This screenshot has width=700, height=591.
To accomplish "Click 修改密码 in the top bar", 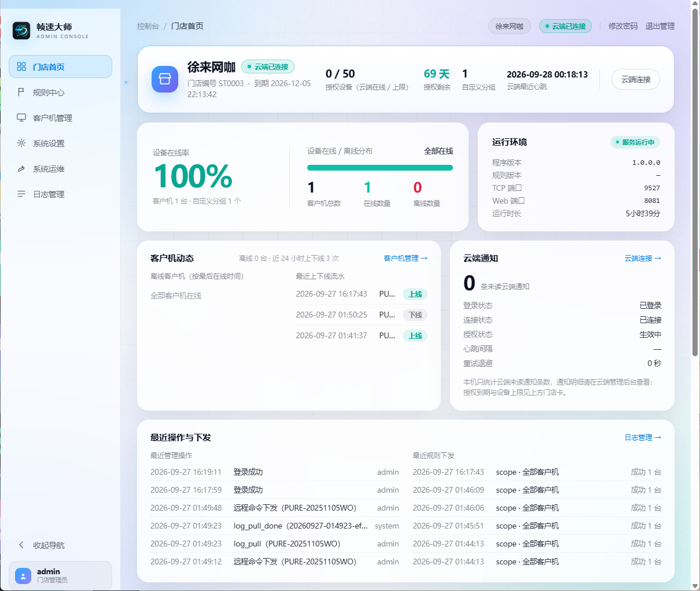I will tap(623, 26).
